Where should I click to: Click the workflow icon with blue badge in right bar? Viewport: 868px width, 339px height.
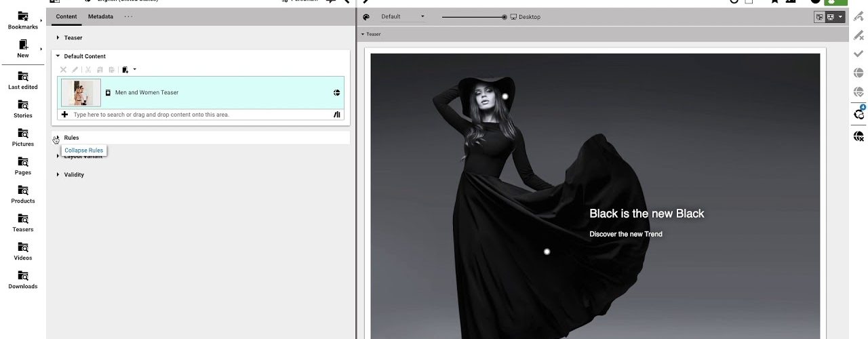pos(859,113)
